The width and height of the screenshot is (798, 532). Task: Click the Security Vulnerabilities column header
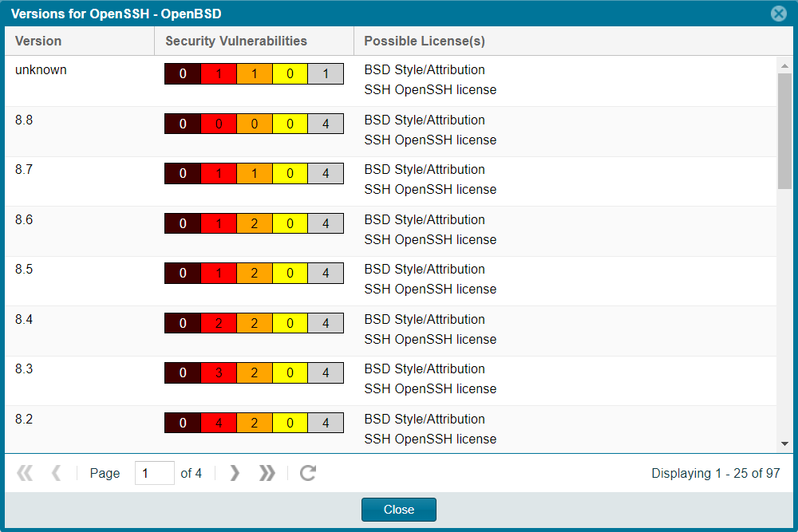click(254, 41)
